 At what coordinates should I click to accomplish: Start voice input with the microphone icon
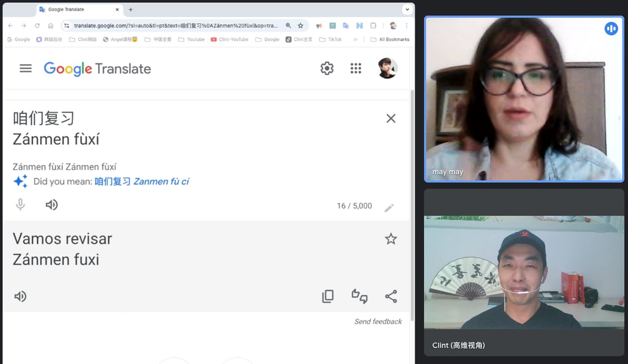pyautogui.click(x=20, y=205)
